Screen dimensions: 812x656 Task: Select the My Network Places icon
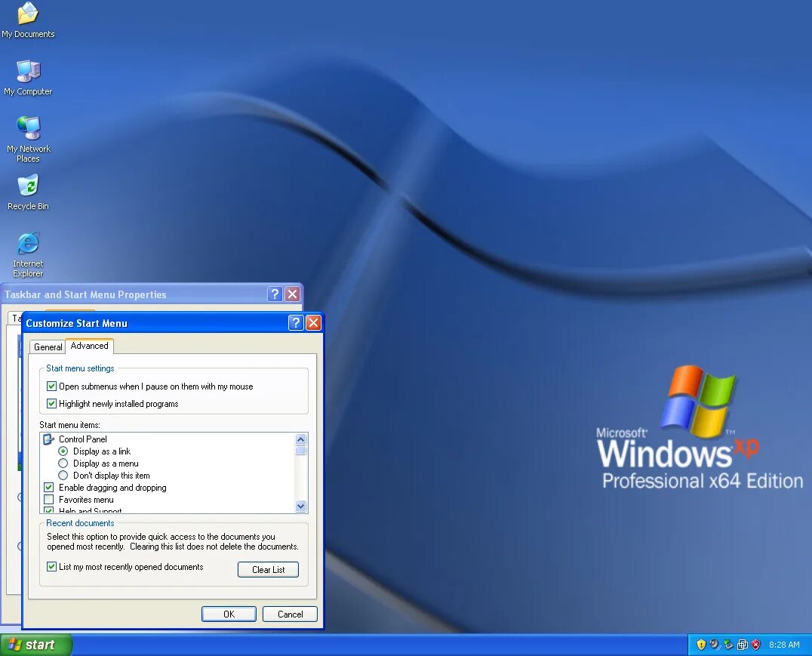coord(28,139)
